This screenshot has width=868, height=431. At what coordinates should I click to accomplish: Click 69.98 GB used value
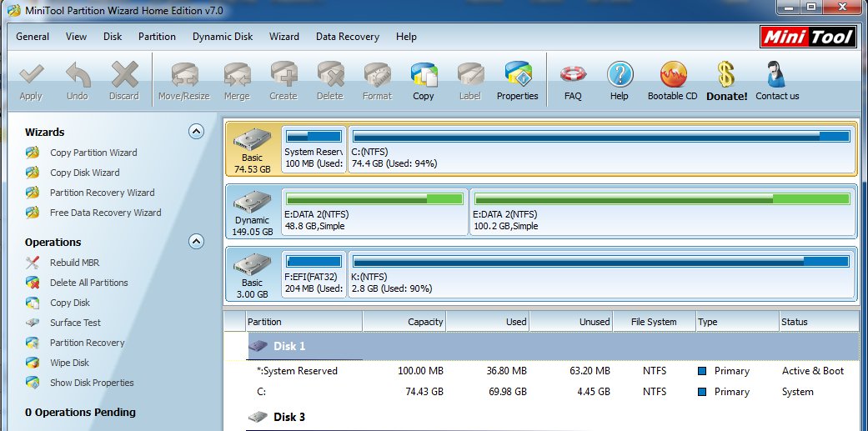point(506,392)
